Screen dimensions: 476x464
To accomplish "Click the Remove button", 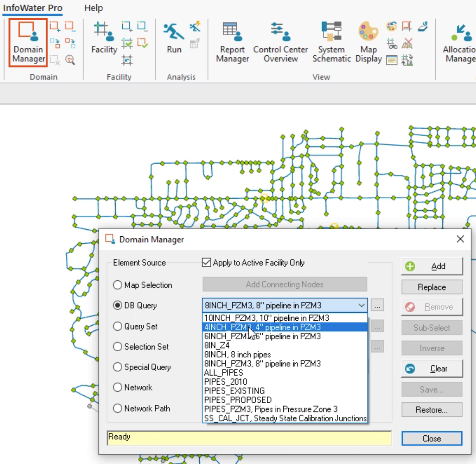I will coord(432,307).
